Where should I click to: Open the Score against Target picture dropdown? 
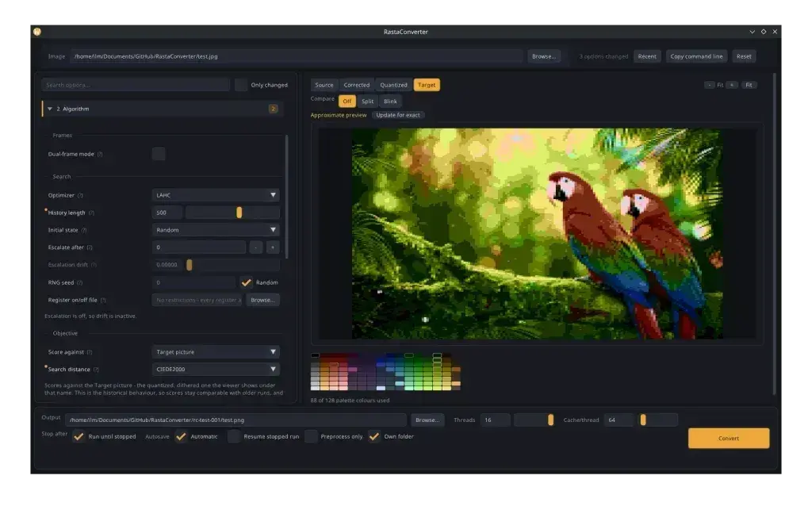click(216, 352)
